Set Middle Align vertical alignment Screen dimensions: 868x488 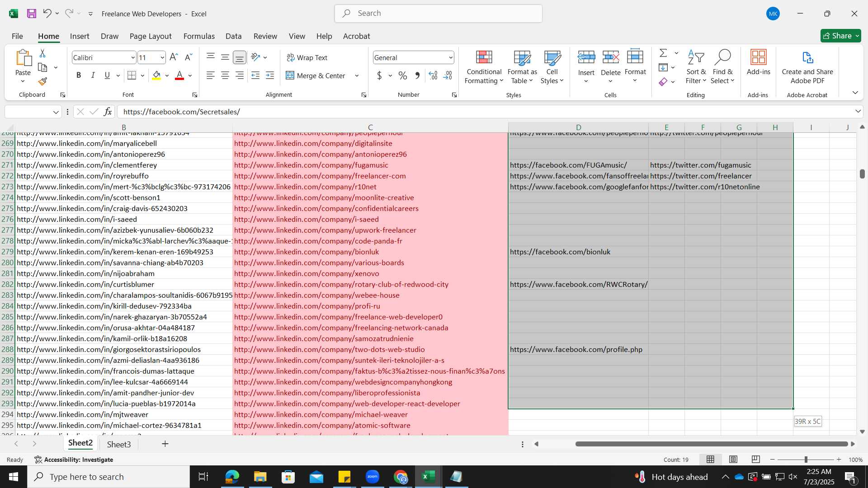click(225, 57)
